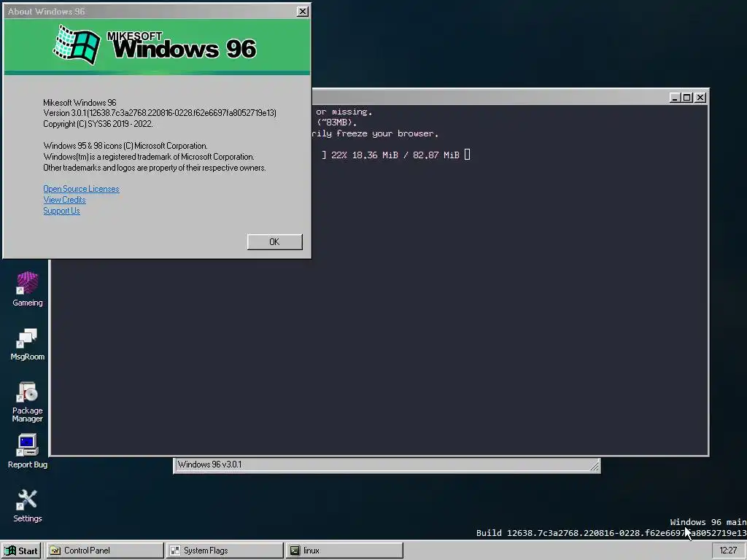Open the View Credits link
This screenshot has width=747, height=560.
click(64, 200)
